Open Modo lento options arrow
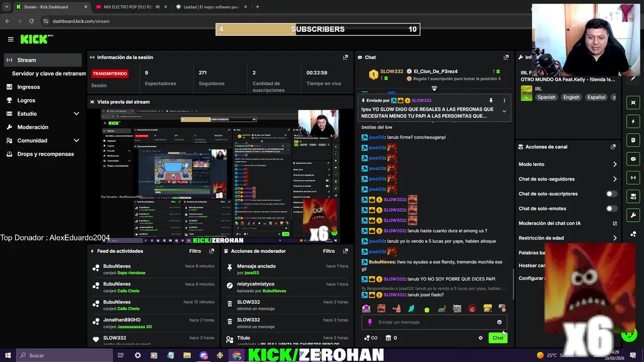 [x=615, y=164]
